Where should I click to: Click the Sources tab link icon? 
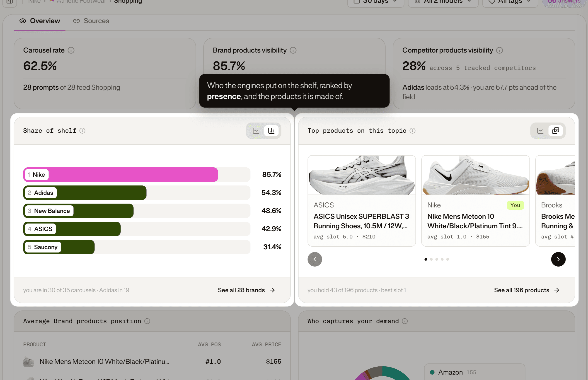coord(77,21)
